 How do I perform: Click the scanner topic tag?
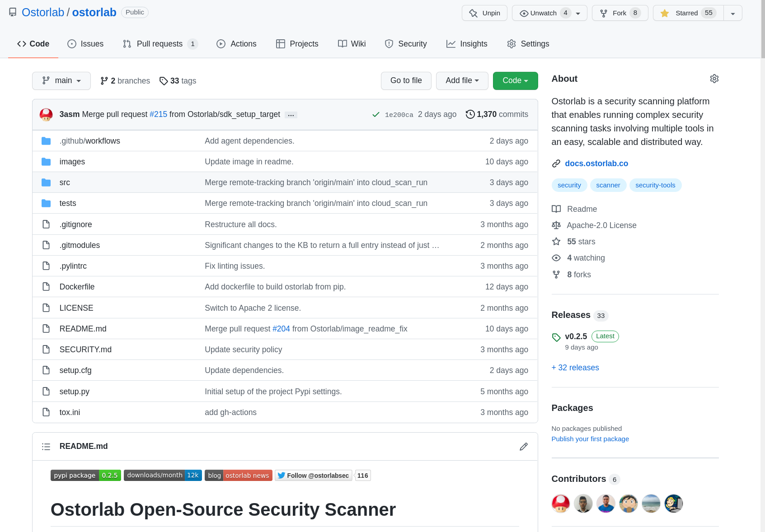pos(608,185)
